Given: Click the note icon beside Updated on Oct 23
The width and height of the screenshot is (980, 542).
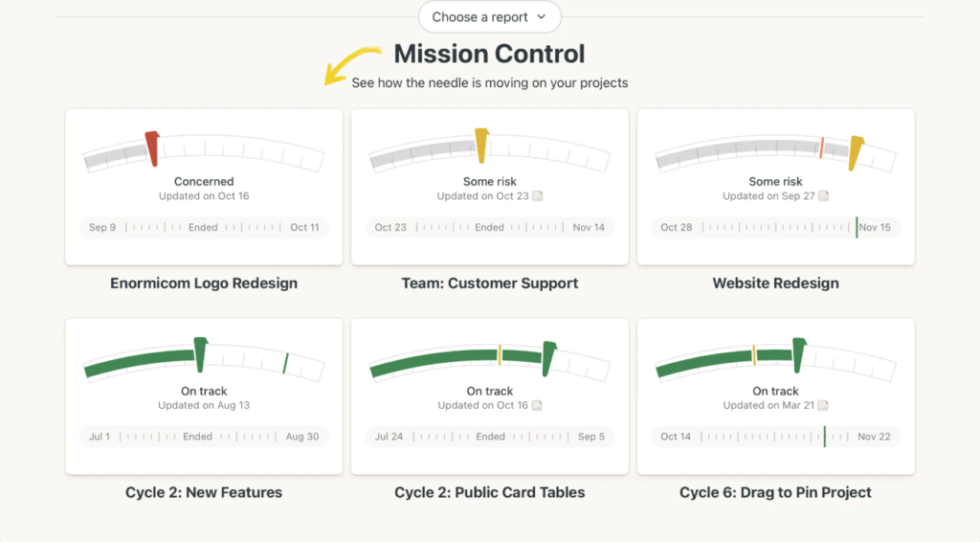Looking at the screenshot, I should pyautogui.click(x=538, y=196).
